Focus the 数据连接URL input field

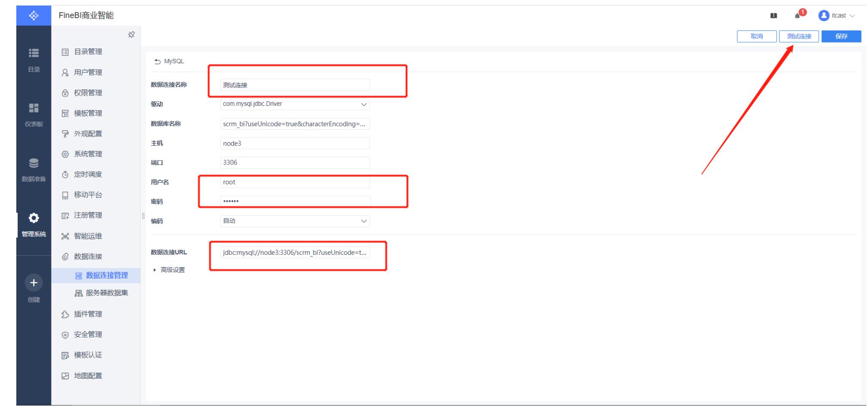click(295, 253)
